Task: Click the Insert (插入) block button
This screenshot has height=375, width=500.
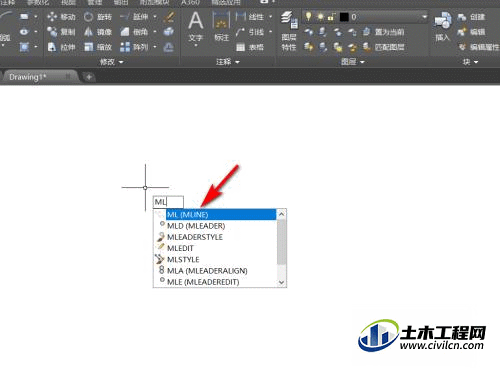Action: pyautogui.click(x=442, y=26)
